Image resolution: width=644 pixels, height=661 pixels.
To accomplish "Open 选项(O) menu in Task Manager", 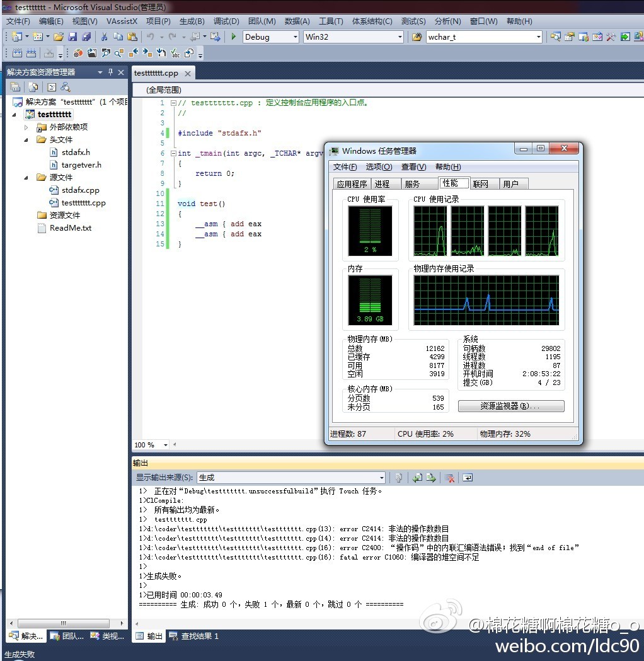I will (x=379, y=167).
